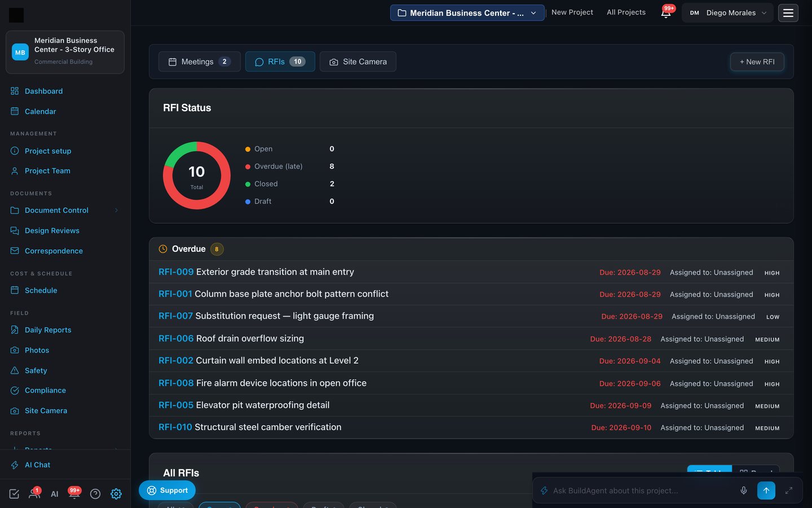Click the Correspondence envelope icon in sidebar
Image resolution: width=812 pixels, height=508 pixels.
click(x=15, y=251)
